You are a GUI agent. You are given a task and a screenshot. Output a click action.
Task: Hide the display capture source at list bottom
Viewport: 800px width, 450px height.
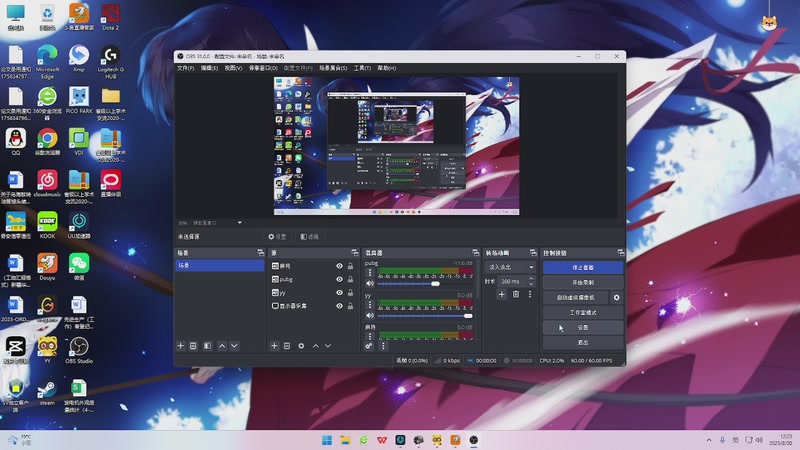tap(339, 306)
